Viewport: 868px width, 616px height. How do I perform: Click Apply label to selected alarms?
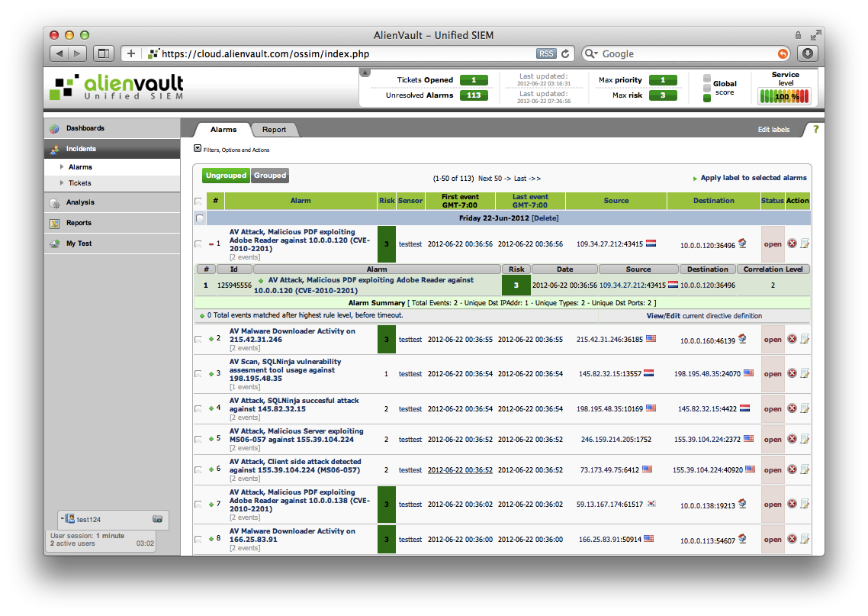754,178
